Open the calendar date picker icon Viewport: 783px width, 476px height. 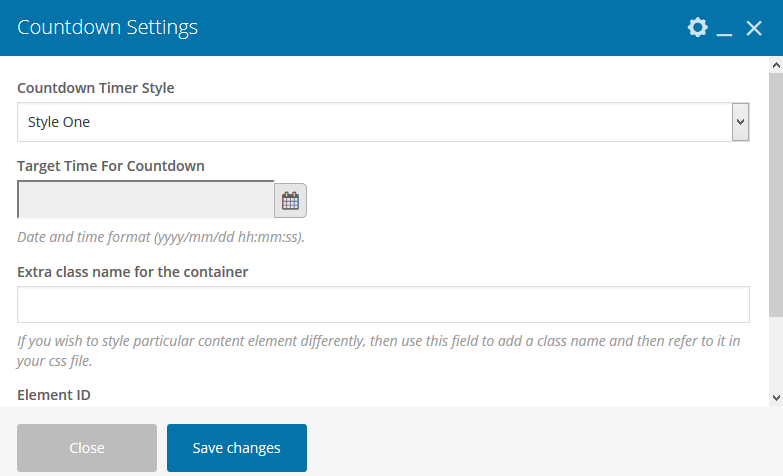tap(290, 200)
